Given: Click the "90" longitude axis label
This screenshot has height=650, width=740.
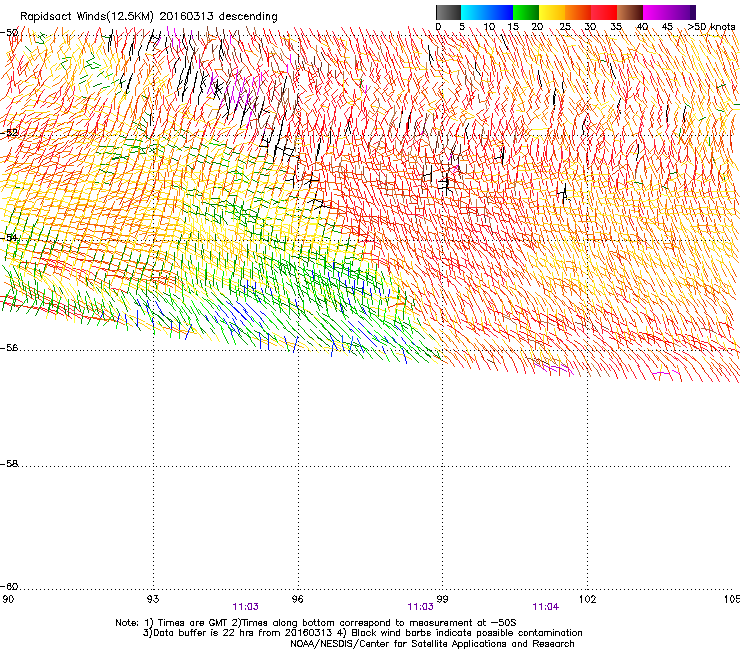Looking at the screenshot, I should coord(8,599).
